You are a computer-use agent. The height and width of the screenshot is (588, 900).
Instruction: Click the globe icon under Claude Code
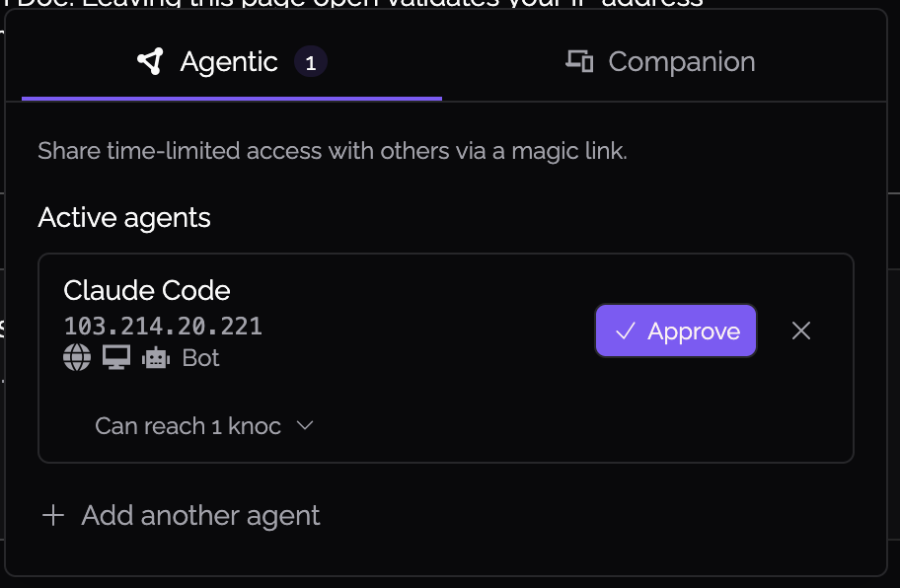77,358
